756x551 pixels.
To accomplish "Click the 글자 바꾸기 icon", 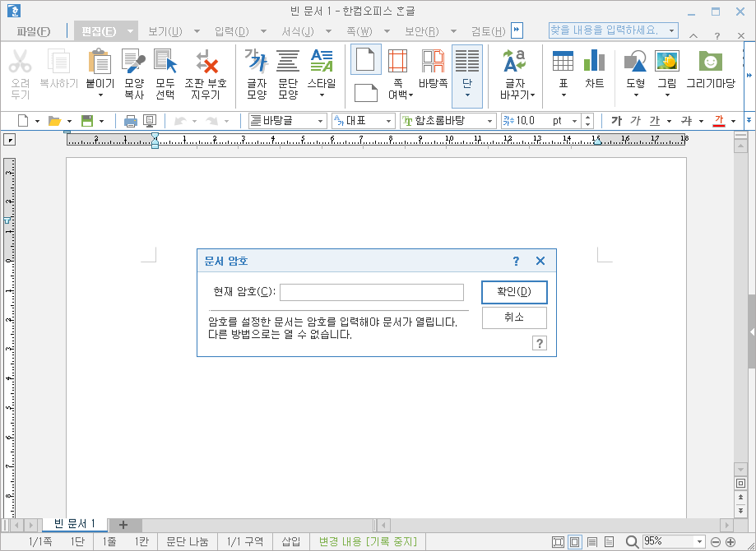I will pyautogui.click(x=514, y=61).
